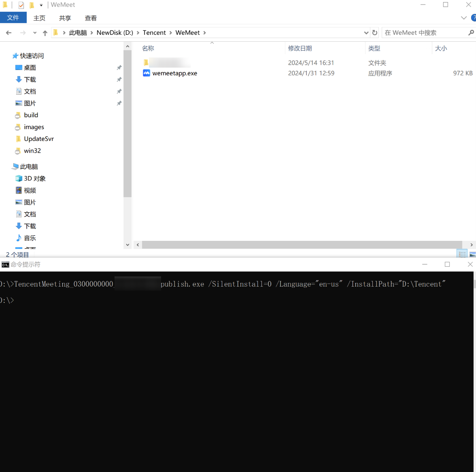Sort files by the 类型 column

[374, 48]
